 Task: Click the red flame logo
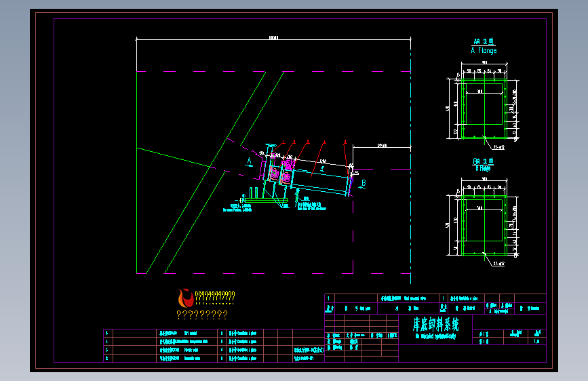(x=186, y=298)
